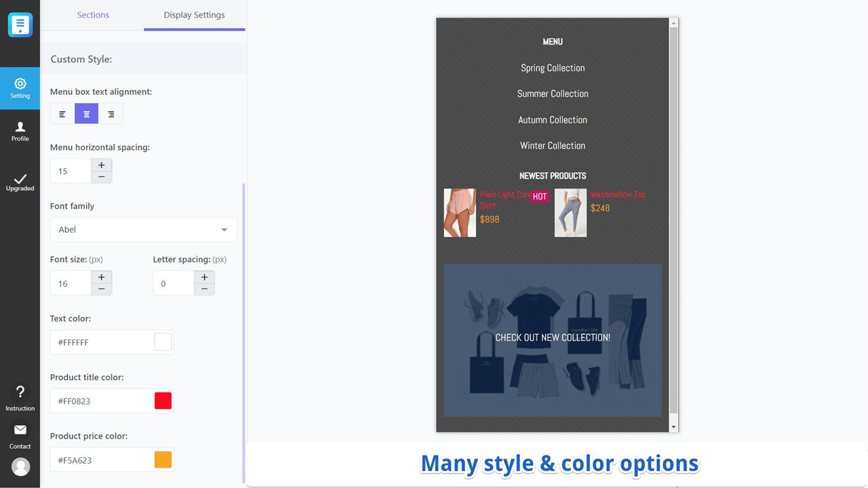This screenshot has height=488, width=868.
Task: Toggle center alignment for menu box text
Action: [86, 113]
